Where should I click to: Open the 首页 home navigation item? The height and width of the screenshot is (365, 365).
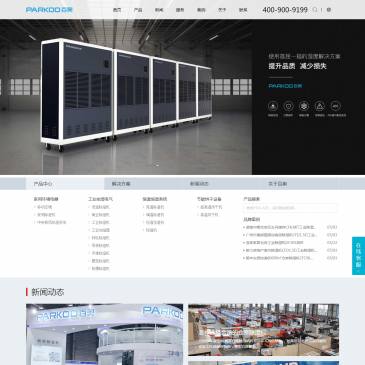117,10
